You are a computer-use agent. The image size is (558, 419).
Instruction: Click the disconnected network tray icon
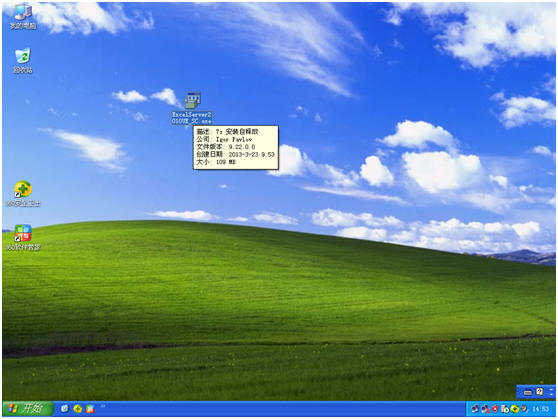485,409
